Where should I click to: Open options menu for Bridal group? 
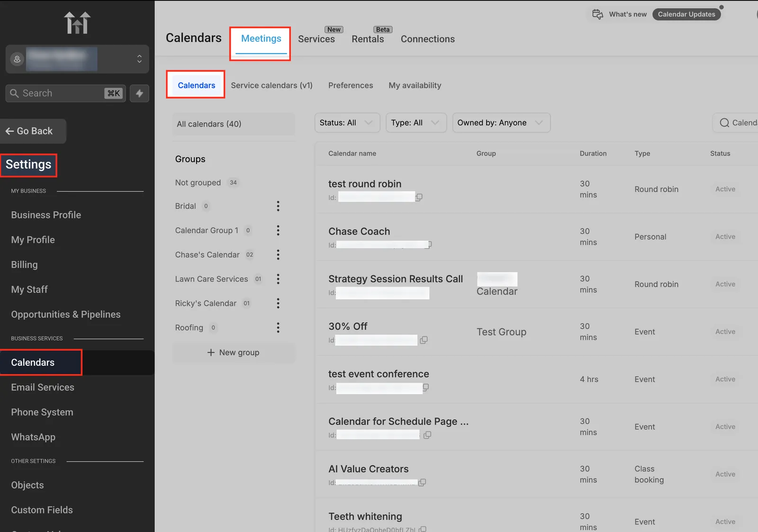click(278, 206)
